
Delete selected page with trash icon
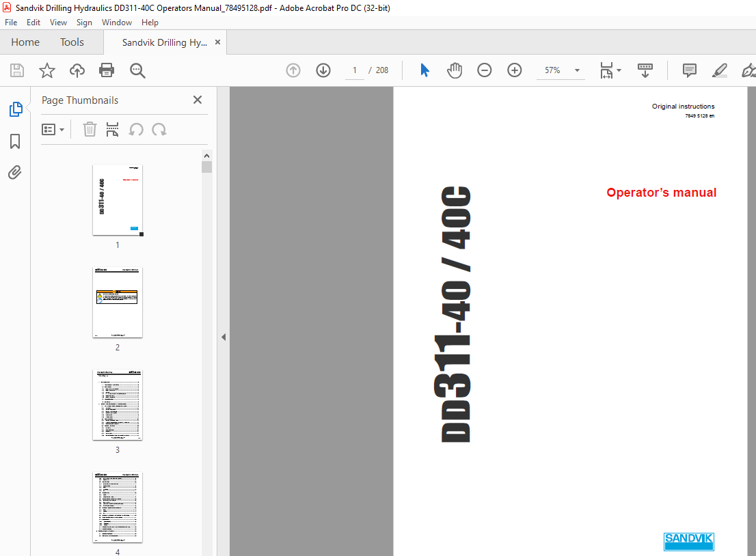[90, 130]
